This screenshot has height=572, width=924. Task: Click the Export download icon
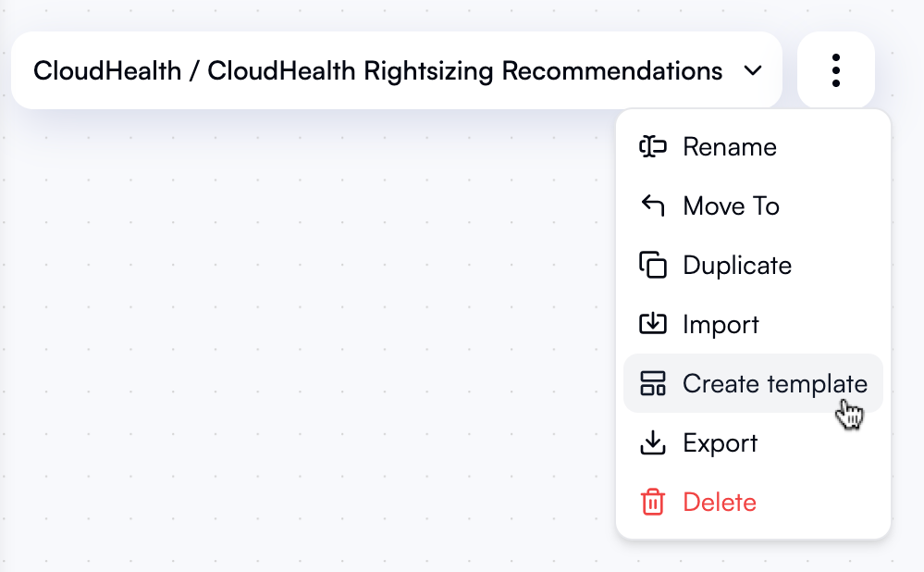coord(653,442)
